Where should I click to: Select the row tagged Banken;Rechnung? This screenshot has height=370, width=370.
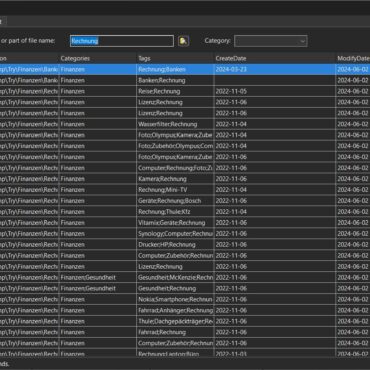[x=185, y=80]
